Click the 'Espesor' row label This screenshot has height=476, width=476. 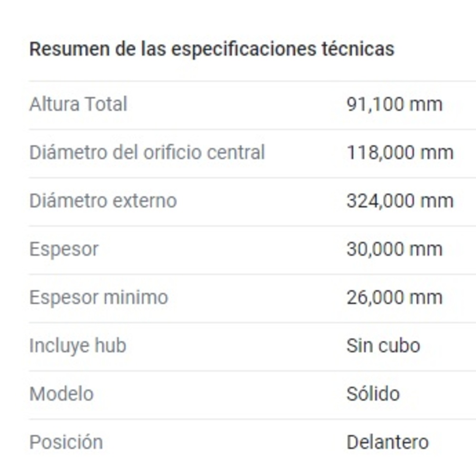pyautogui.click(x=64, y=249)
